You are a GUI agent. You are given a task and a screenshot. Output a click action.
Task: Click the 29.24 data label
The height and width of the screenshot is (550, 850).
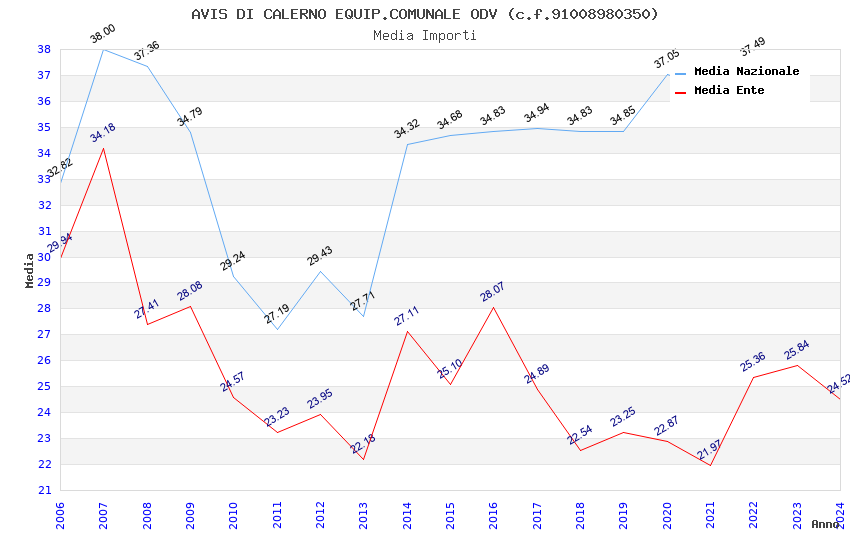[233, 261]
